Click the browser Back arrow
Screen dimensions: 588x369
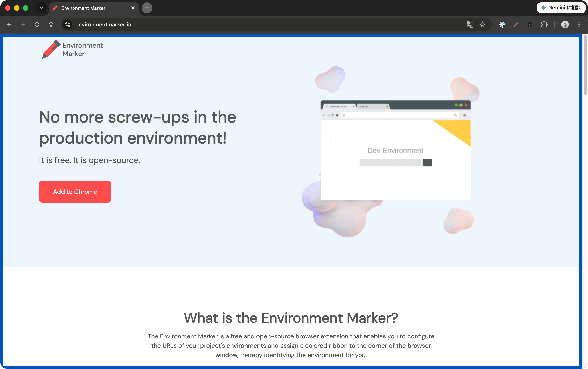pyautogui.click(x=9, y=25)
